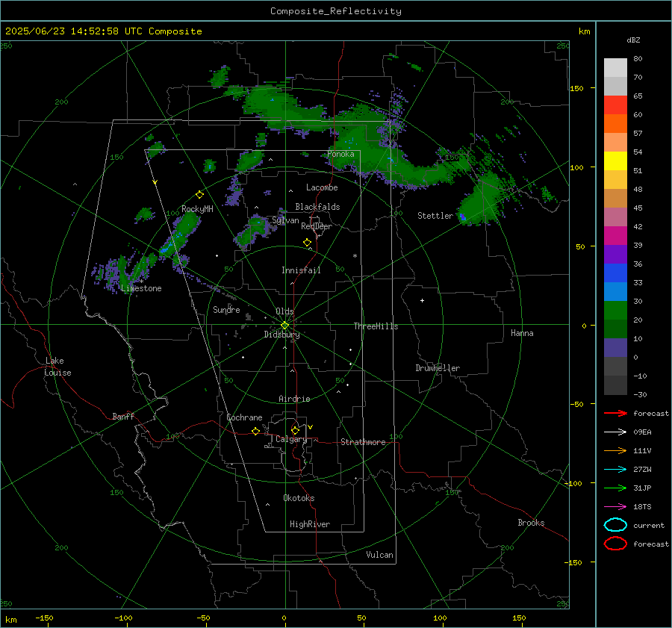Click the Lake Louise label
Image resolution: width=672 pixels, height=628 pixels.
pyautogui.click(x=57, y=367)
